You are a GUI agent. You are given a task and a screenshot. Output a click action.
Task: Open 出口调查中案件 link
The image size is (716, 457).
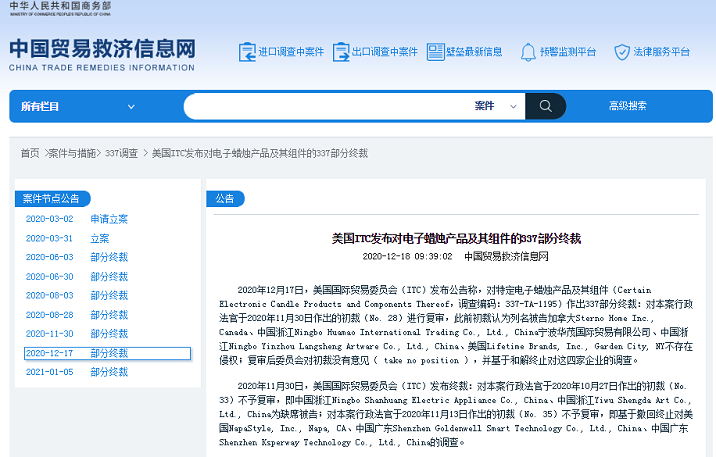pyautogui.click(x=384, y=52)
